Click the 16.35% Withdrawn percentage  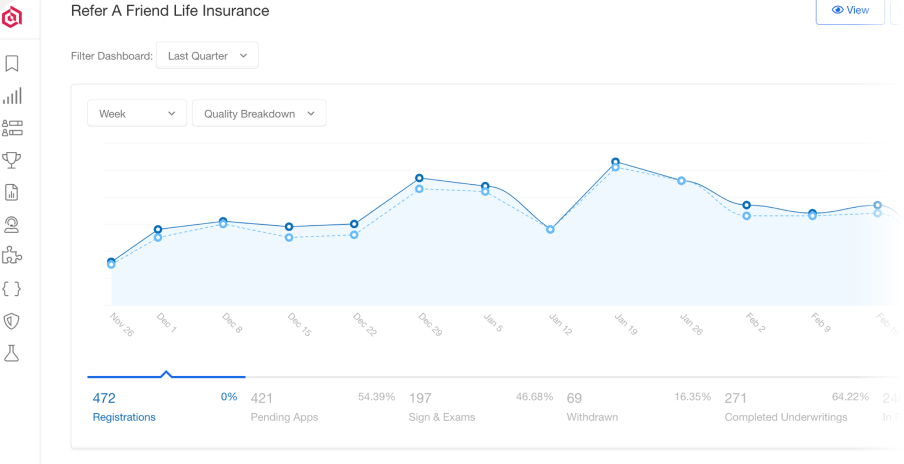point(692,397)
